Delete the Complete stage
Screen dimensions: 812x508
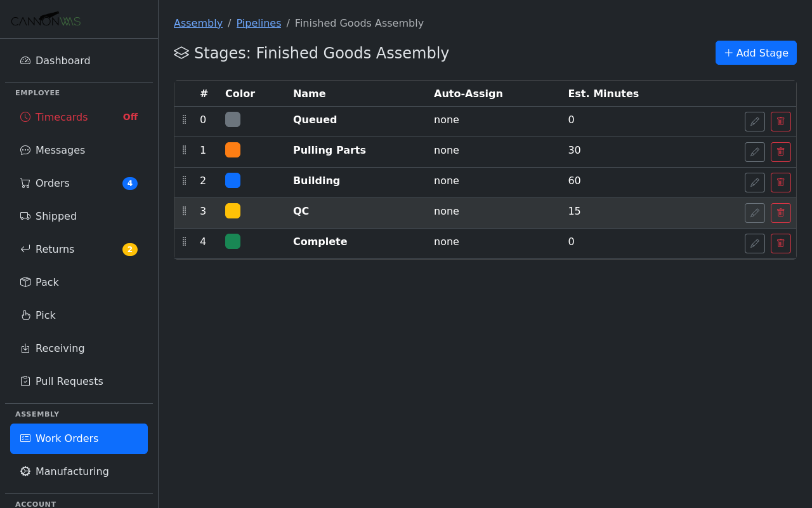(x=780, y=243)
